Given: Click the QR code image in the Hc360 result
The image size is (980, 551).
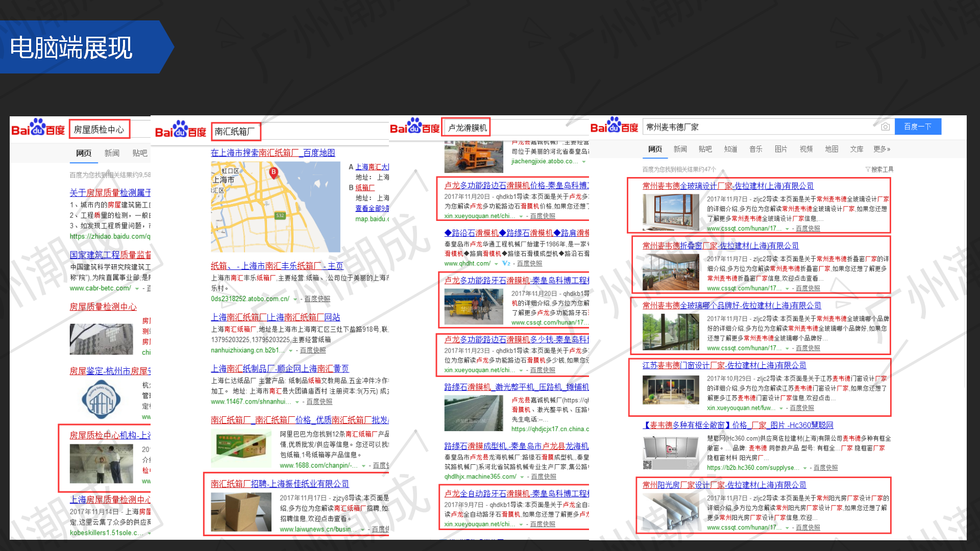Looking at the screenshot, I should pyautogui.click(x=648, y=464).
